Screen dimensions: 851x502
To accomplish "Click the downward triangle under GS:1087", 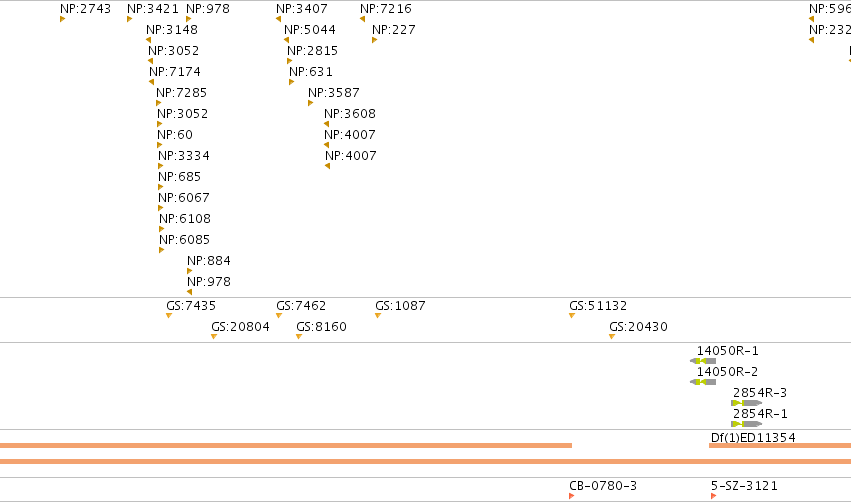I will (378, 316).
